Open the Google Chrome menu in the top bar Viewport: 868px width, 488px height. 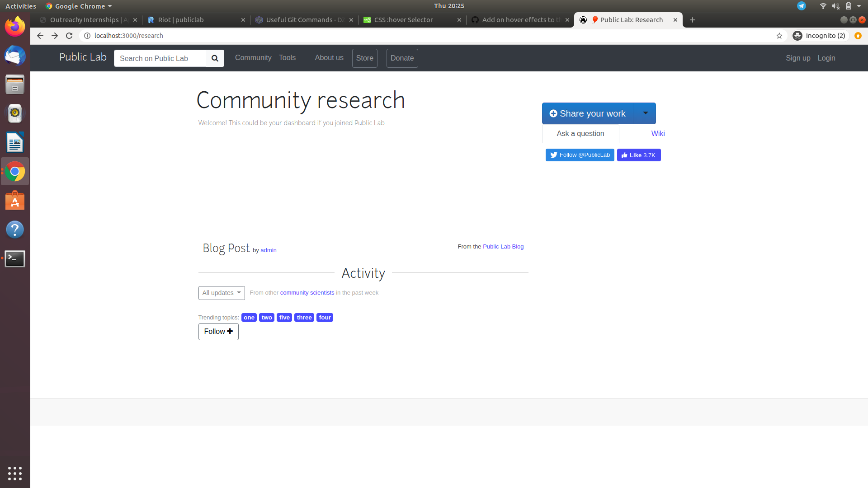pyautogui.click(x=78, y=6)
